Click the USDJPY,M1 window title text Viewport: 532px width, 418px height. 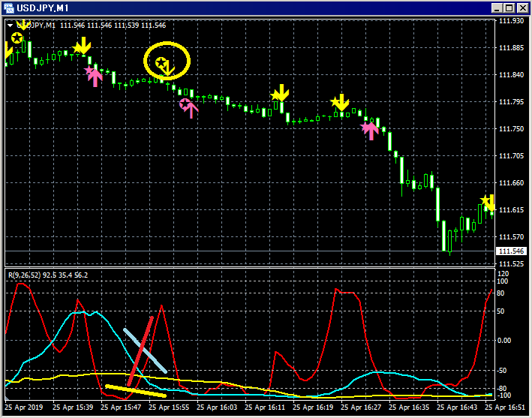[x=43, y=8]
